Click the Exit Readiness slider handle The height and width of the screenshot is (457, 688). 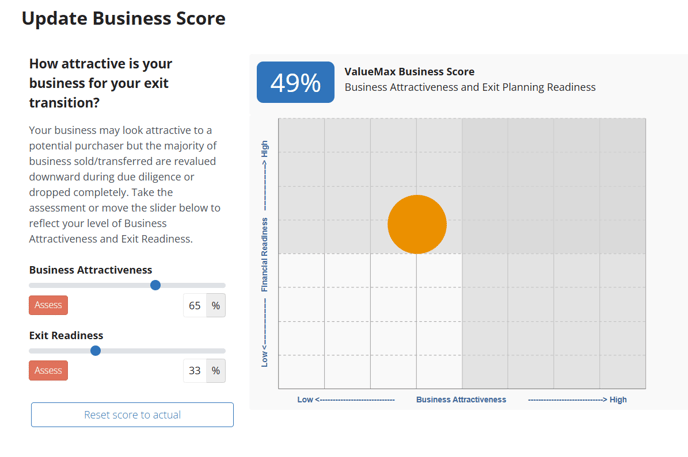point(95,350)
